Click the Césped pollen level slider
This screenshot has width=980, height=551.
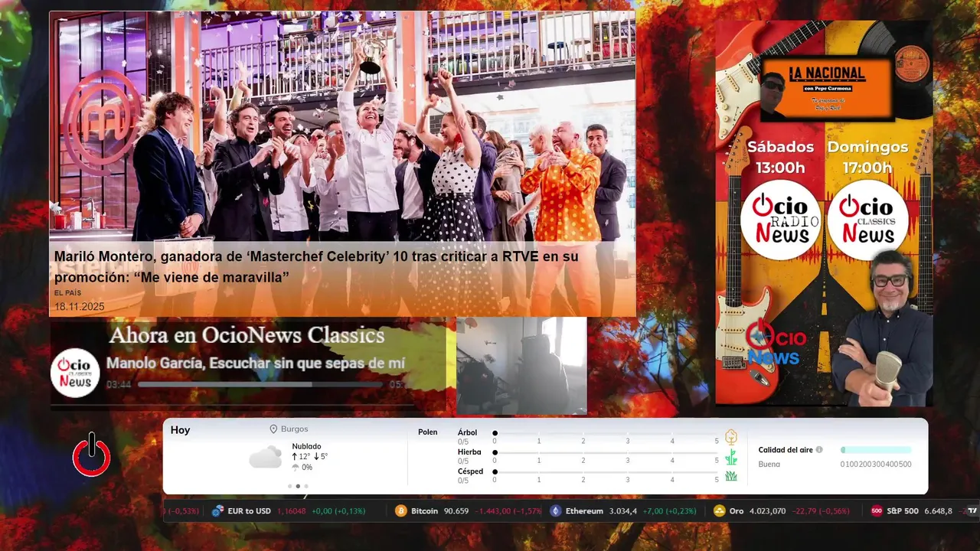(x=606, y=472)
